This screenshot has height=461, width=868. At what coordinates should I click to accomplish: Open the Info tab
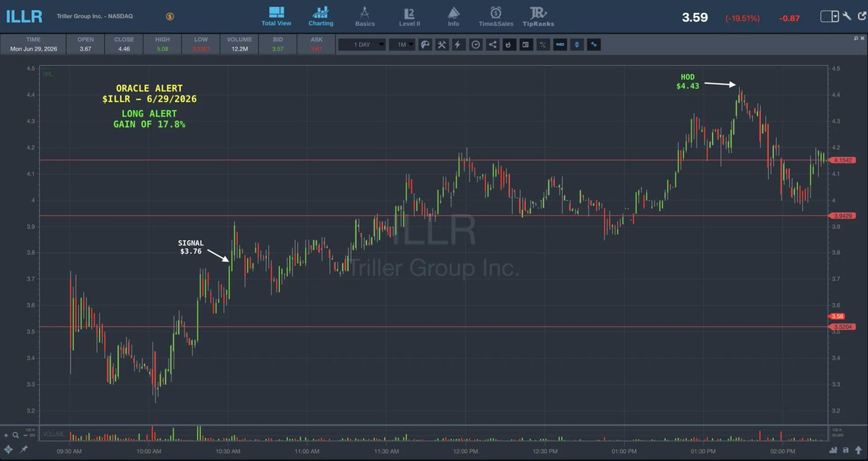[x=453, y=16]
